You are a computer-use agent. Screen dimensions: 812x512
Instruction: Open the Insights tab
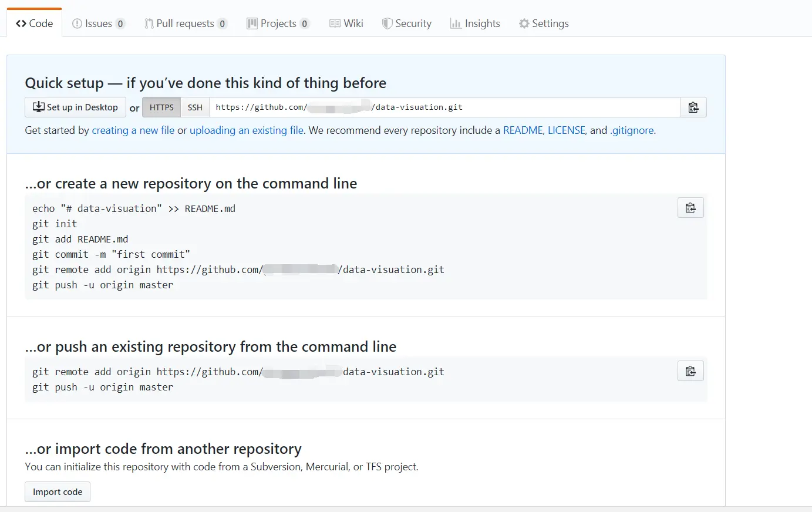click(x=475, y=23)
